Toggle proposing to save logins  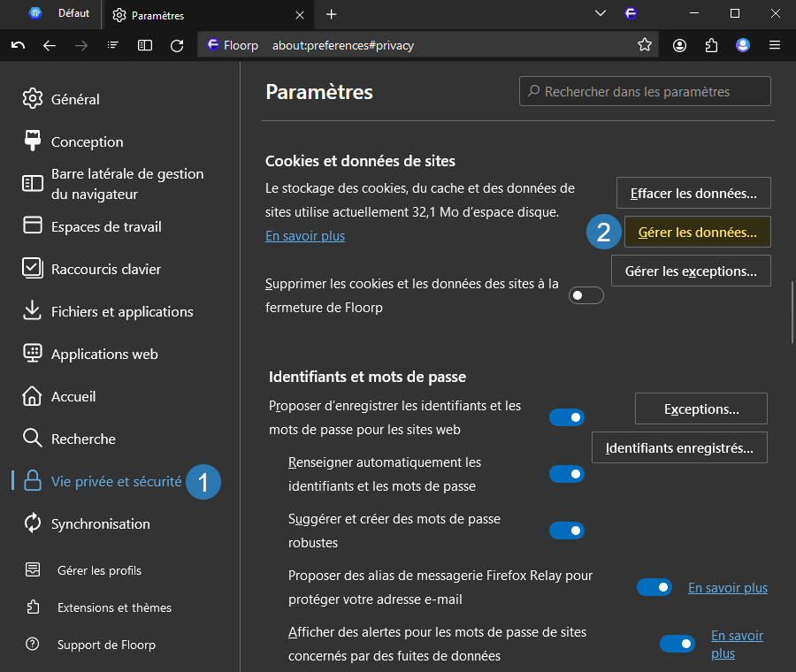coord(567,417)
